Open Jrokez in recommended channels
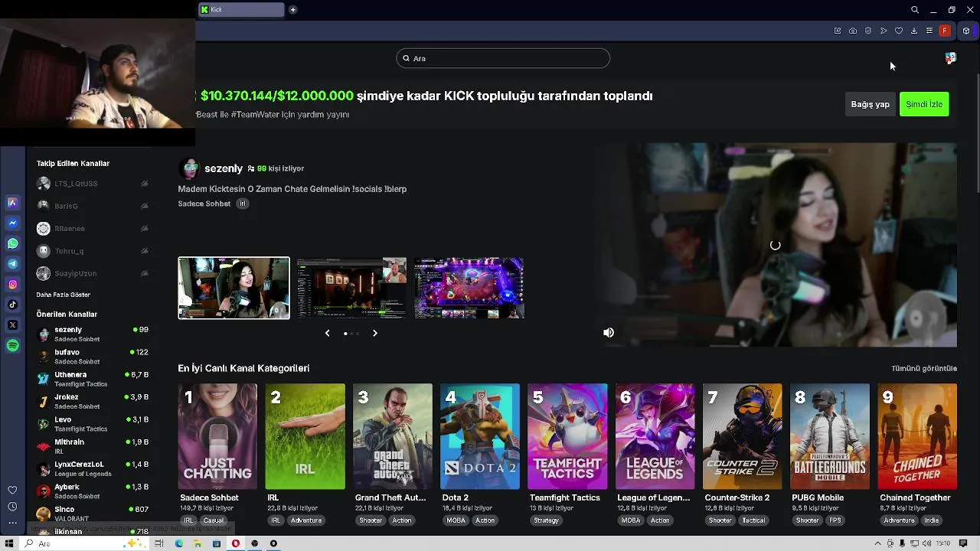Image resolution: width=980 pixels, height=551 pixels. [92, 401]
